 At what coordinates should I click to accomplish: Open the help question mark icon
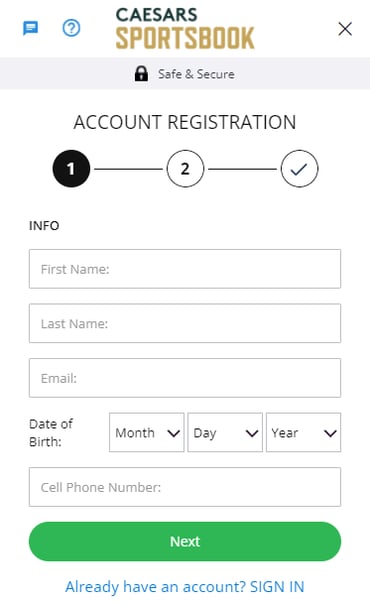pos(71,28)
